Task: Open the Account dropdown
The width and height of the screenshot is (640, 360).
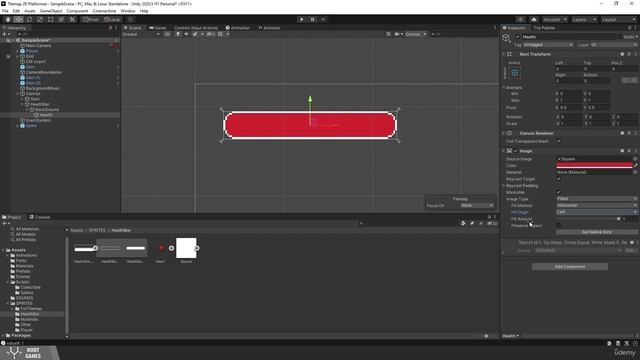Action: [x=554, y=20]
